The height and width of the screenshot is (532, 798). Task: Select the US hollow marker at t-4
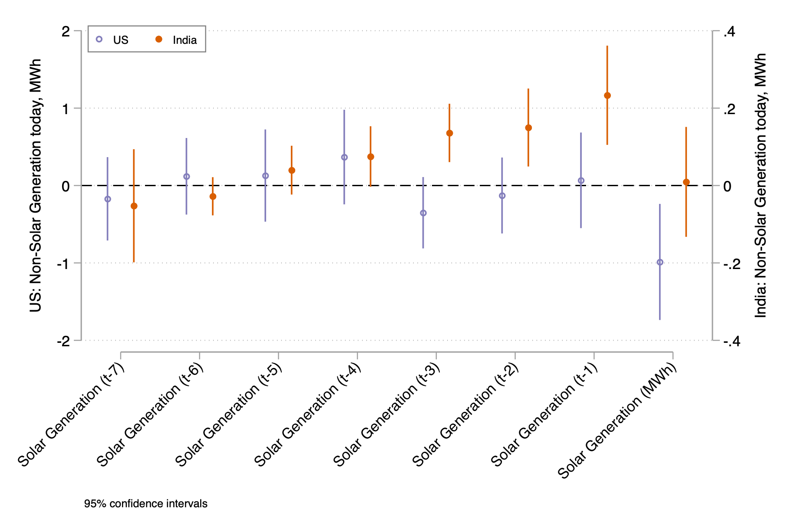344,157
